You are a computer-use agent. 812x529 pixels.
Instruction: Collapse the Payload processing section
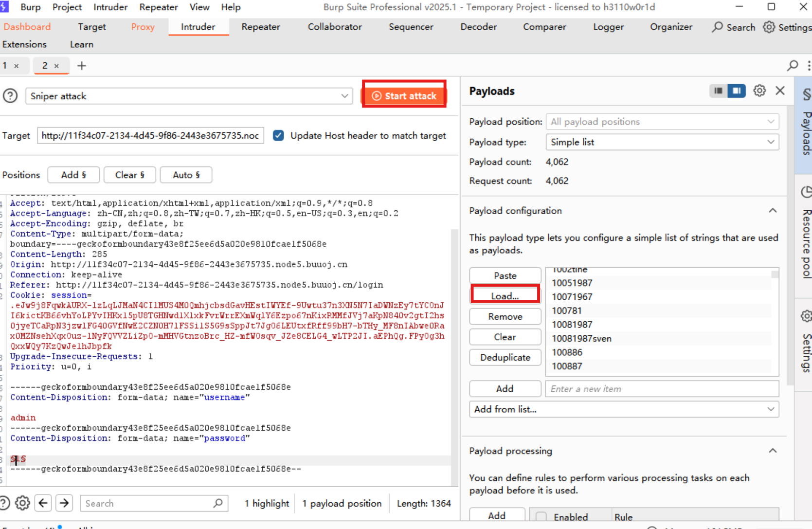pyautogui.click(x=773, y=451)
